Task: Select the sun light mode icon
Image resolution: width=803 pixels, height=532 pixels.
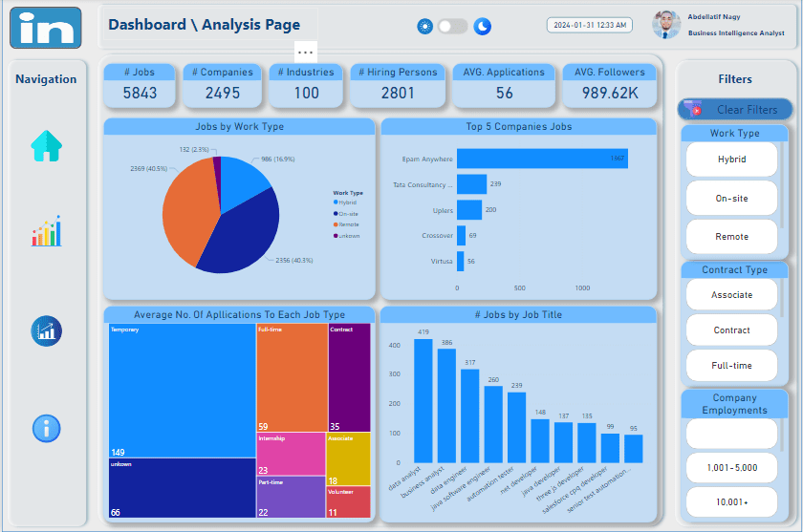Action: click(x=425, y=26)
